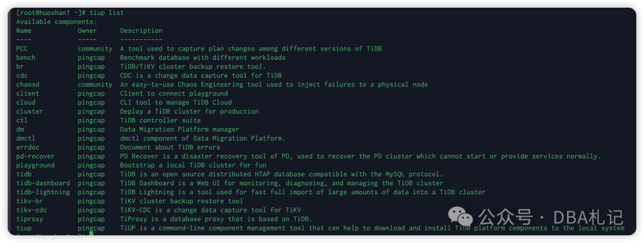Screen dimensions: 644x243
Task: Select the Description column header
Action: tap(141, 30)
